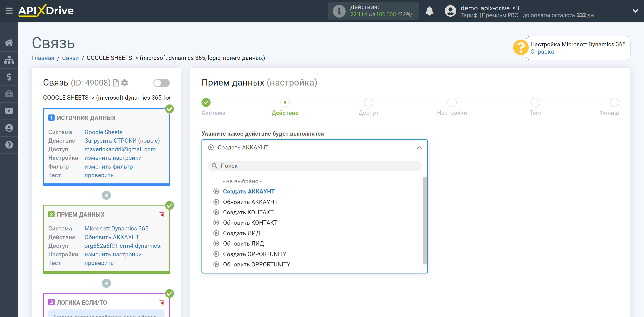Open the actions info icon
The width and height of the screenshot is (644, 317).
pyautogui.click(x=339, y=11)
